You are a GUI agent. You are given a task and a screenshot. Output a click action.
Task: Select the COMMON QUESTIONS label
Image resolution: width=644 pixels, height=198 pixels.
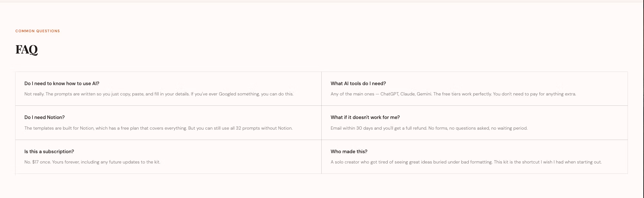38,31
